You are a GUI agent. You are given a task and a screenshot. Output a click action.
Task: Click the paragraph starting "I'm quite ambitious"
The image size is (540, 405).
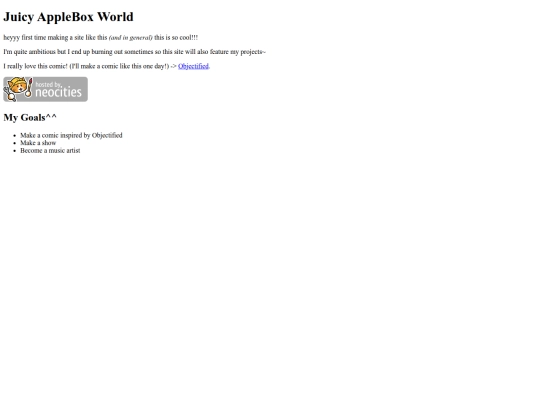coord(135,52)
